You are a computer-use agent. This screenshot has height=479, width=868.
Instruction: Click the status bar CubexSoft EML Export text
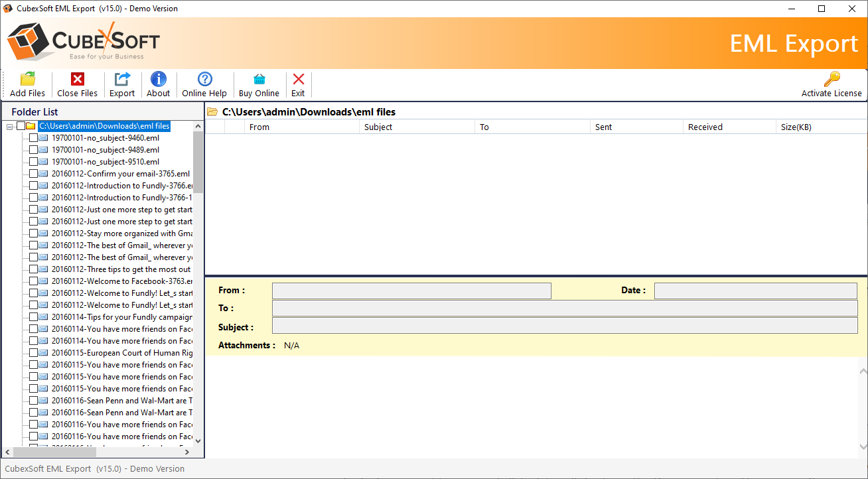click(x=95, y=468)
